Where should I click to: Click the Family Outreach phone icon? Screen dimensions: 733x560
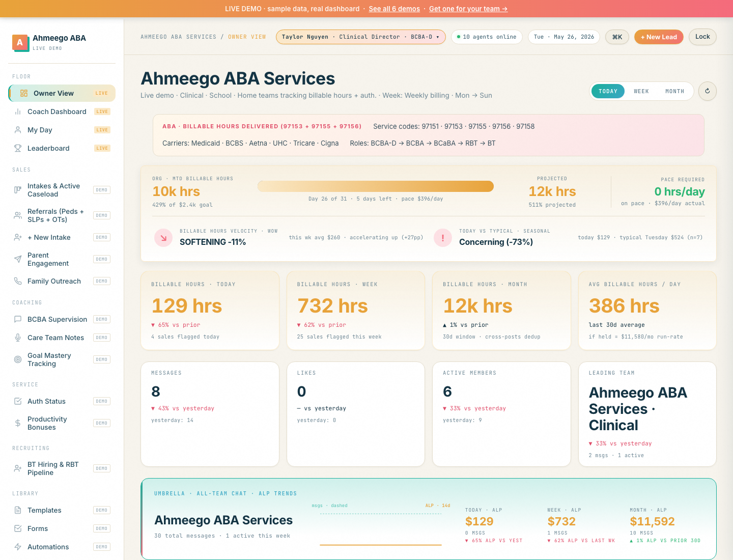point(18,281)
